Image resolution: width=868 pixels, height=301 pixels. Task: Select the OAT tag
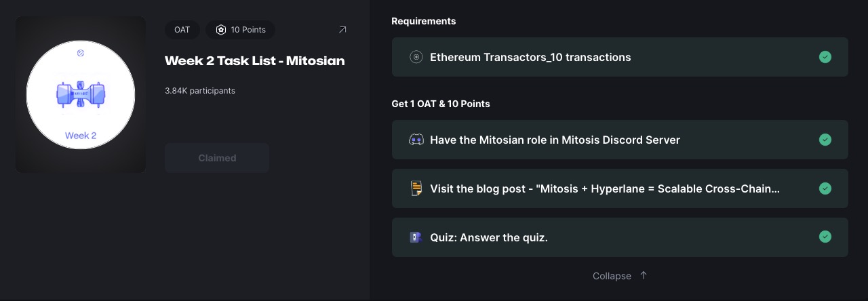coord(182,30)
